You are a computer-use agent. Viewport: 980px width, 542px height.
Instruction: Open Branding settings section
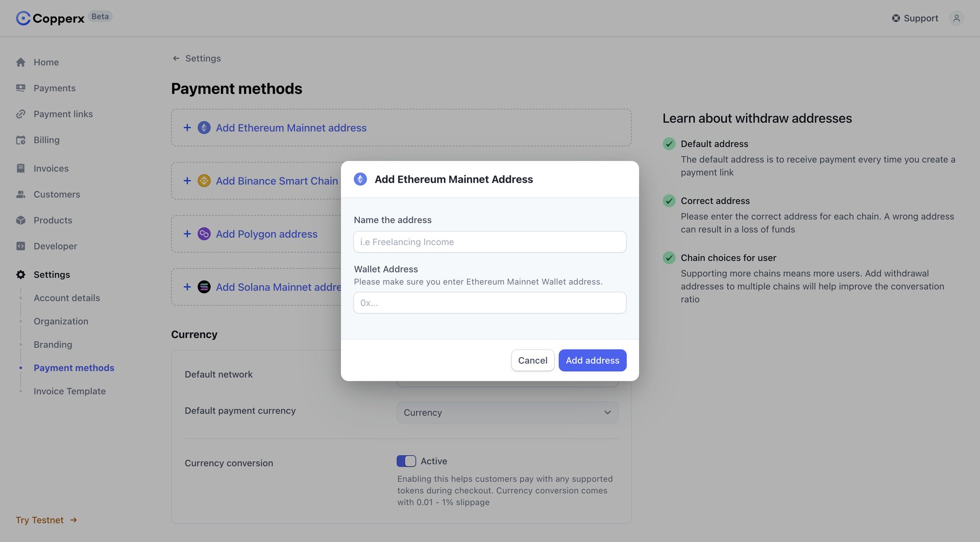[53, 344]
